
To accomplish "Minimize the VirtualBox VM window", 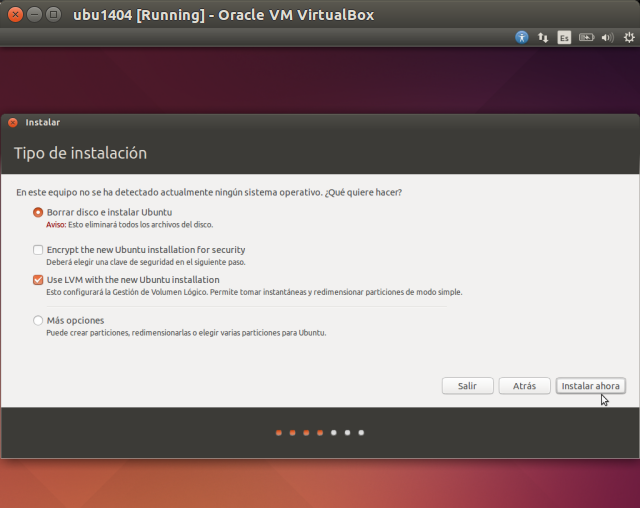I will pyautogui.click(x=34, y=15).
